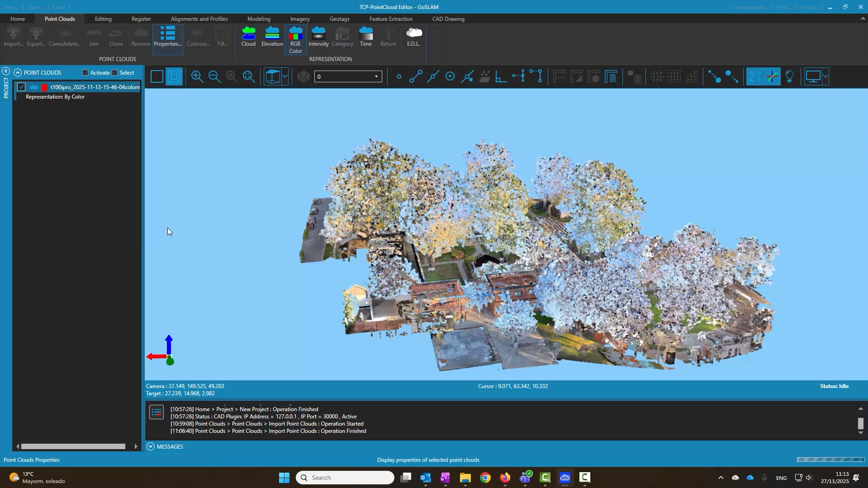Switch to the Alignments and Profiles tab
Screen dimensions: 868x488
click(x=199, y=19)
